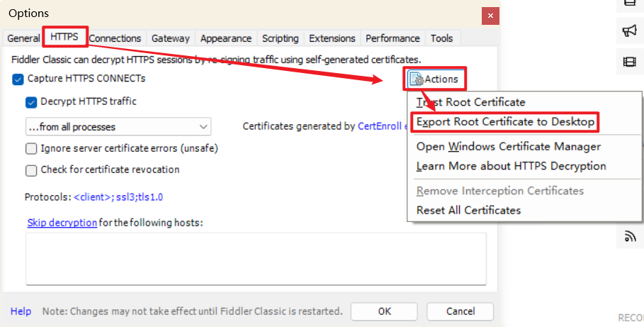Select the HTTPS tab
The height and width of the screenshot is (327, 644).
point(64,37)
